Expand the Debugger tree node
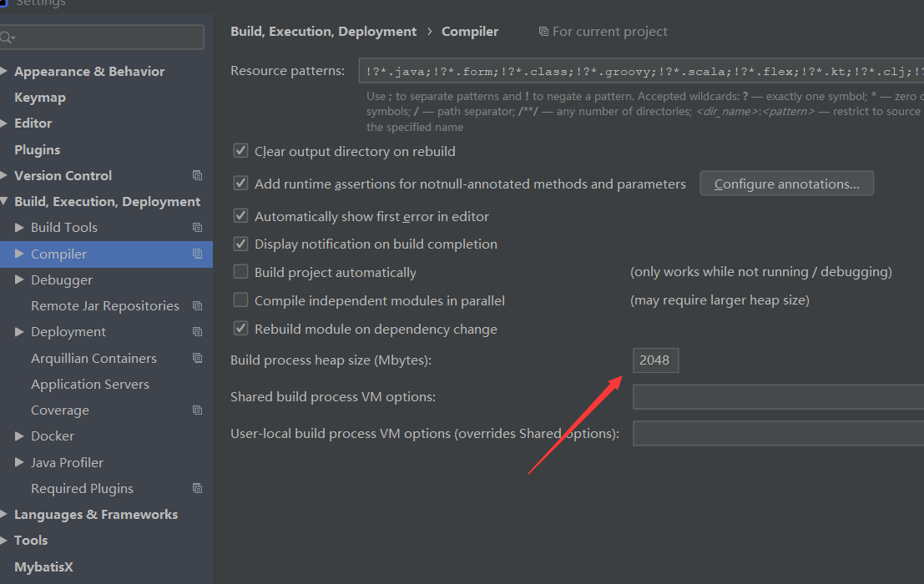This screenshot has width=924, height=584. click(x=20, y=280)
